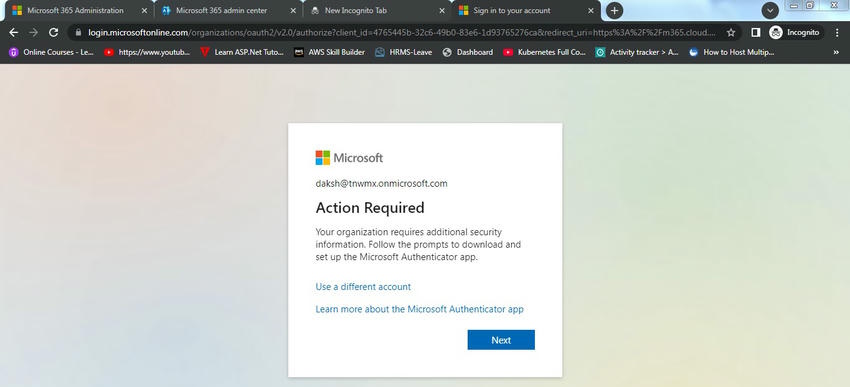Switch to the Microsoft 365 admin center tab
This screenshot has width=850, height=387.
(x=229, y=10)
